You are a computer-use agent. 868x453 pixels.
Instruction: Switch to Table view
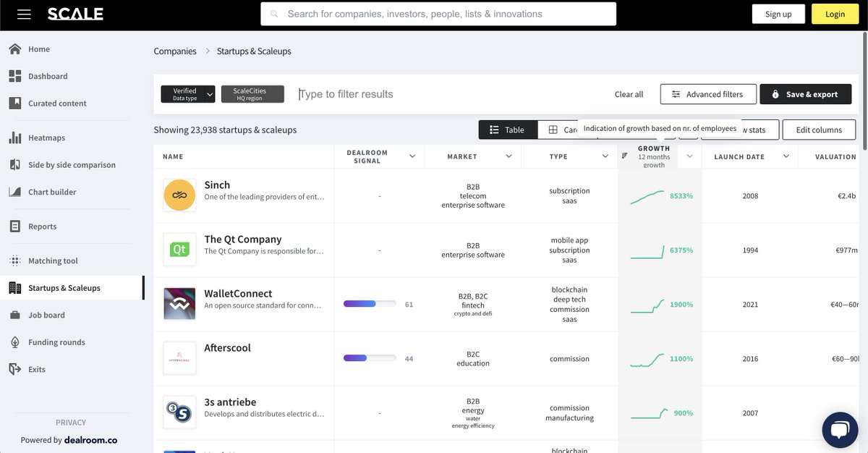click(508, 130)
